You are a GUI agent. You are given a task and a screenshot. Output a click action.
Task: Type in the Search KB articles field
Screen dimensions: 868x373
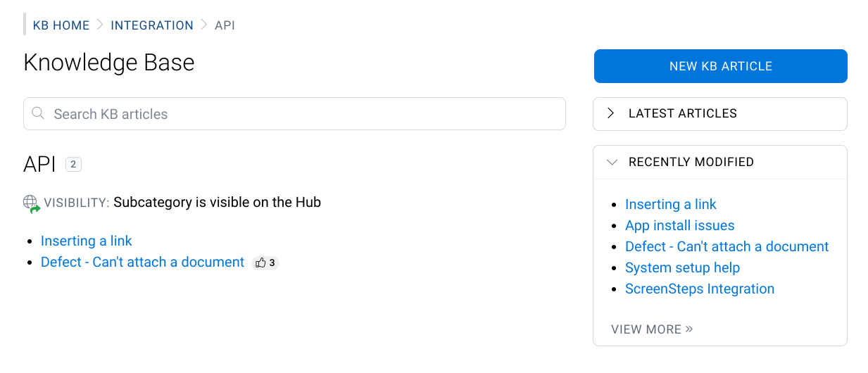(303, 114)
